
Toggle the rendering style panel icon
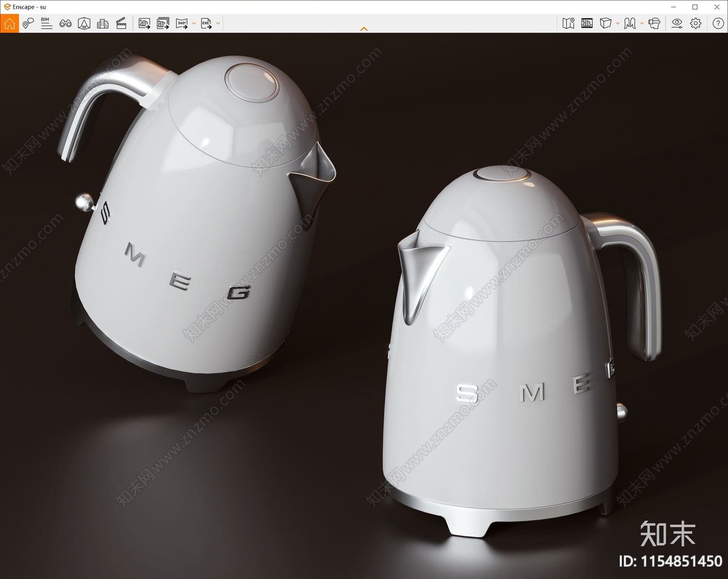pyautogui.click(x=587, y=23)
